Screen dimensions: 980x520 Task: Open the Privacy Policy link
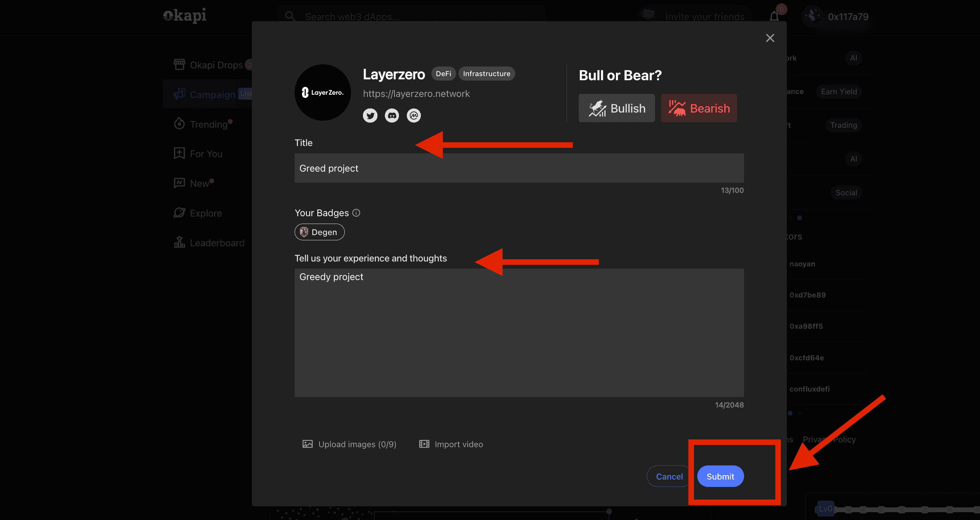point(829,439)
